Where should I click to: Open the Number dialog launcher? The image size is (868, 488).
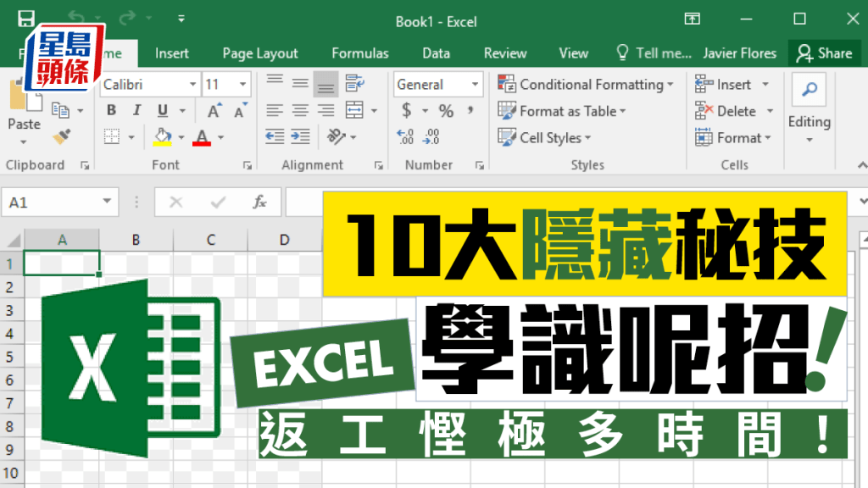coord(480,165)
